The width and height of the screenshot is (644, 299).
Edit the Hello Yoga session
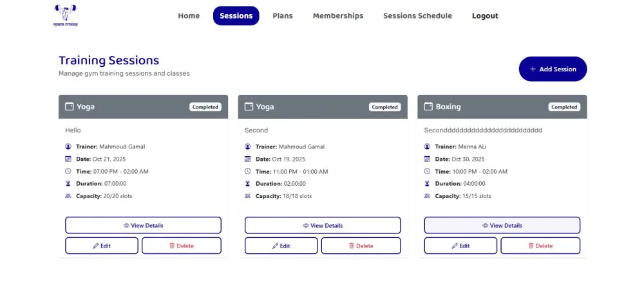[x=102, y=246]
